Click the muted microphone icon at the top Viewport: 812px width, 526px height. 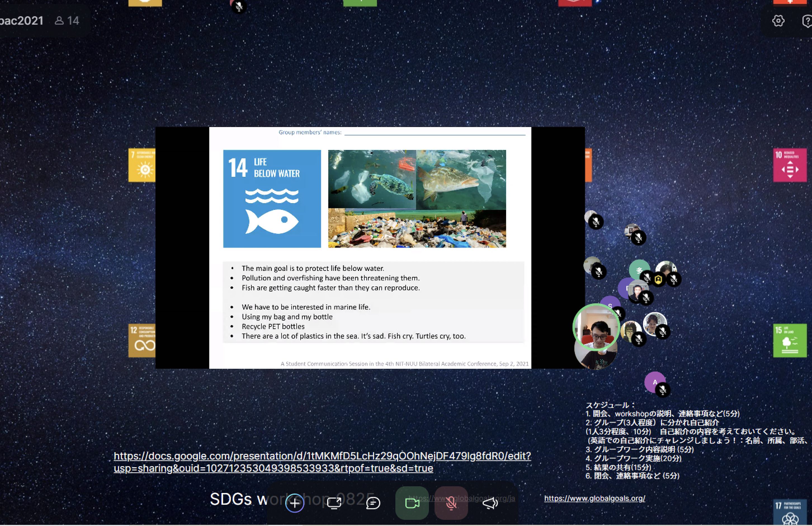(239, 6)
